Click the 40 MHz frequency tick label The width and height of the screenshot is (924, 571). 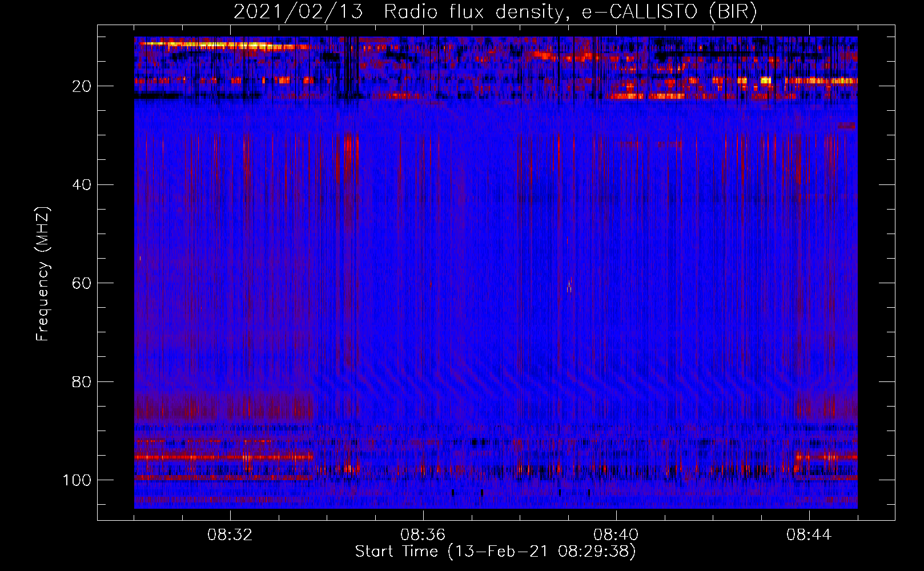82,184
